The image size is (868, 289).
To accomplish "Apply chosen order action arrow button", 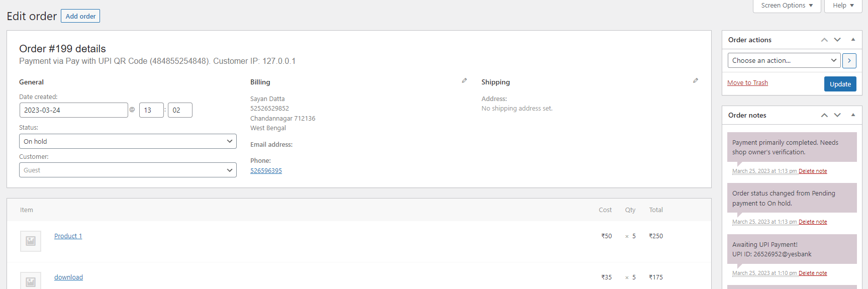I will tap(849, 60).
